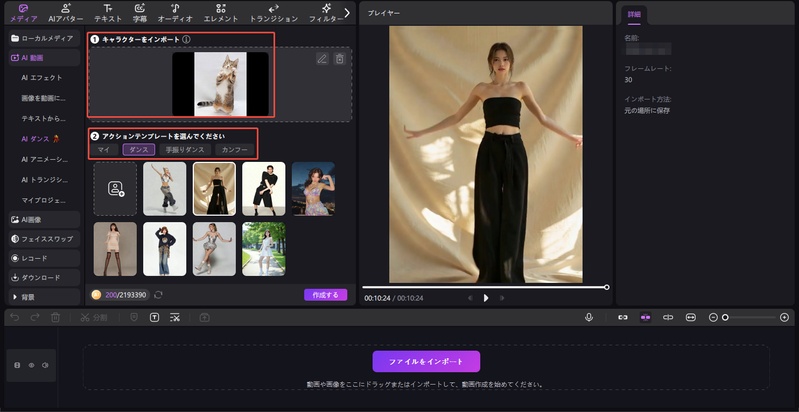Step to previous frame in player
The image size is (799, 412).
coord(470,298)
